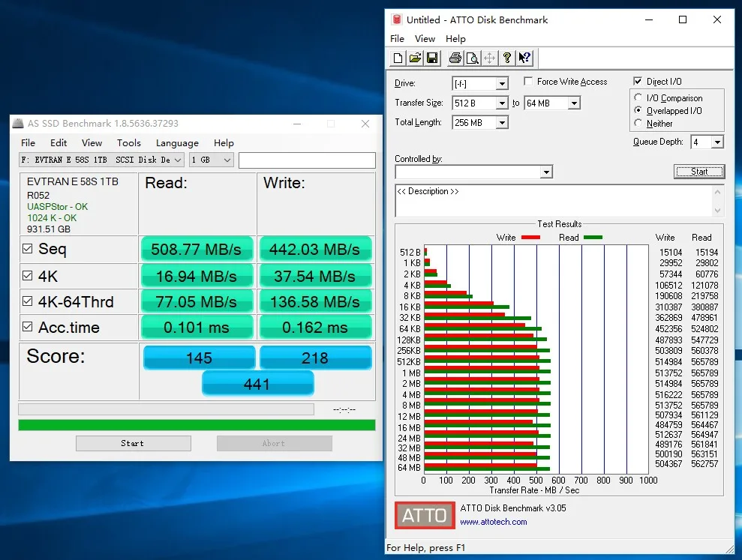Click the read score 145 button

199,358
